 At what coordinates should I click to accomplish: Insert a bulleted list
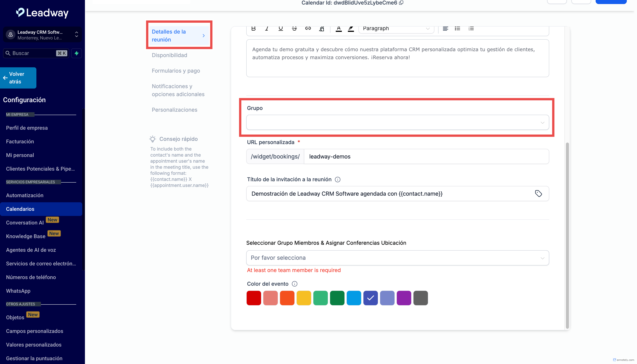coord(457,28)
